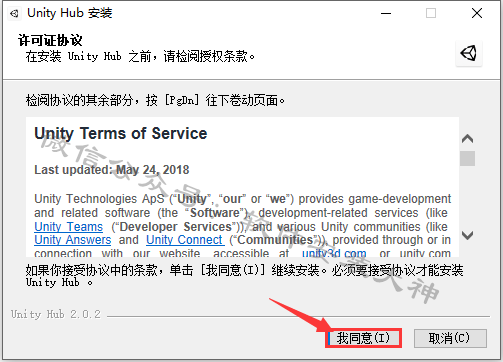The image size is (503, 362).
Task: Open the Unity Answers link
Action: [73, 240]
